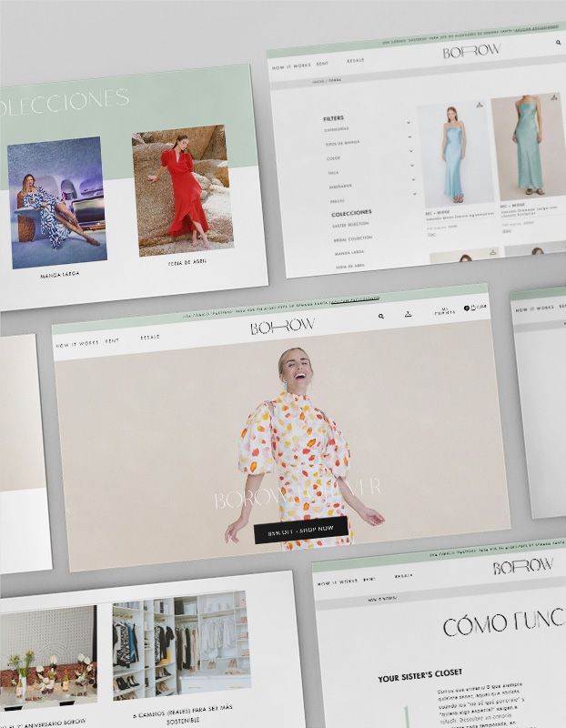Viewport: 566px width, 728px height.
Task: Open How It Works on the filters page menu
Action: pyautogui.click(x=291, y=66)
